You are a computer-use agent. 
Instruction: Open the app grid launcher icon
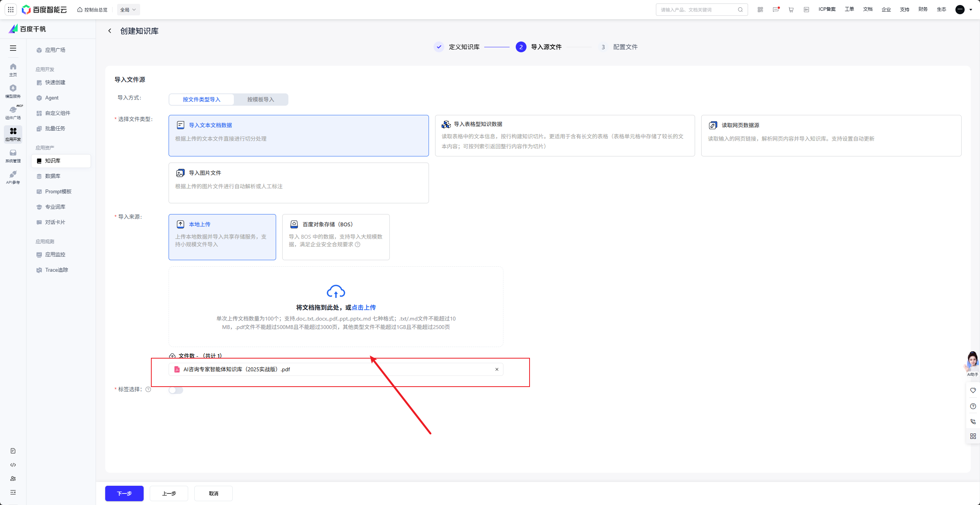[11, 10]
